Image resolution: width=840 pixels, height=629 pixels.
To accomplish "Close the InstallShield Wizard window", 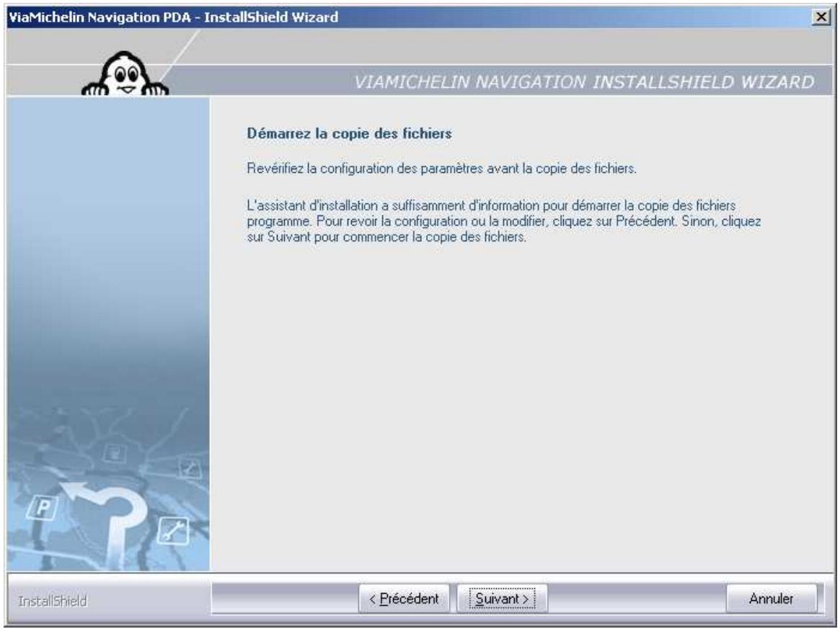I will click(821, 17).
